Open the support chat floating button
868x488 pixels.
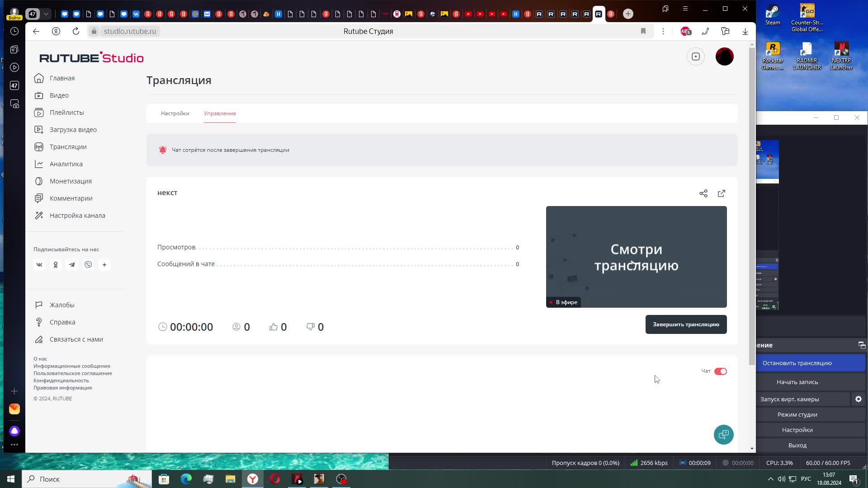723,435
